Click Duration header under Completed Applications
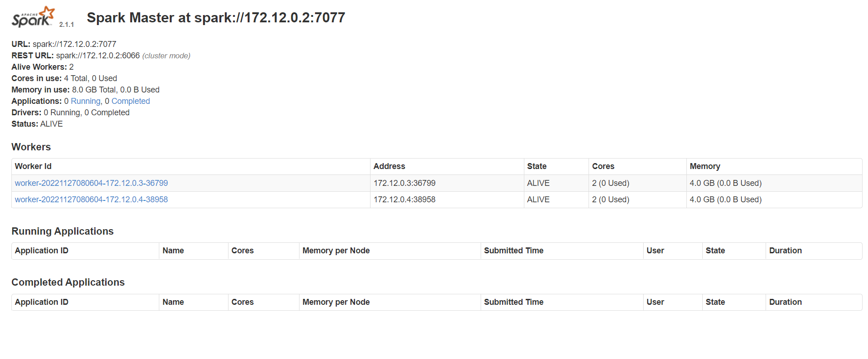This screenshot has height=359, width=868. (x=785, y=302)
